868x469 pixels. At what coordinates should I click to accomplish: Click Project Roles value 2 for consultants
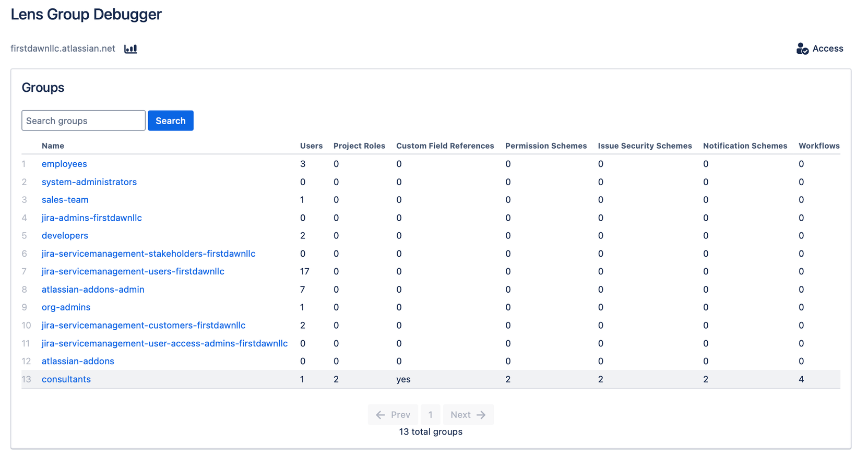coord(336,379)
